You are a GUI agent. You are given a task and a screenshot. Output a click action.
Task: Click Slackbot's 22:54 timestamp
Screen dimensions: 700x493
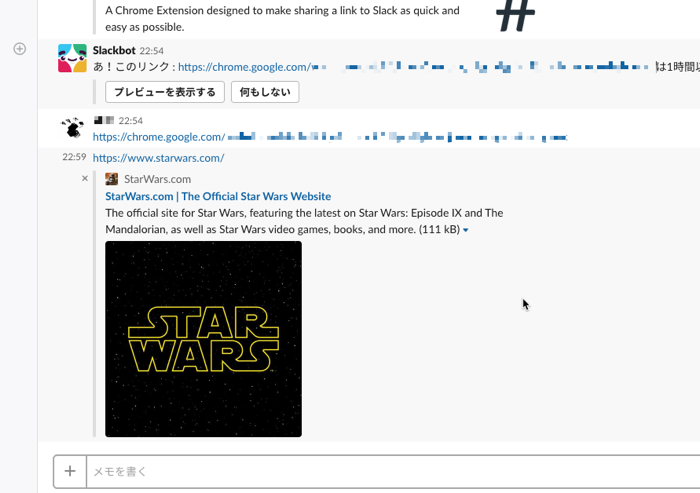[x=151, y=51]
